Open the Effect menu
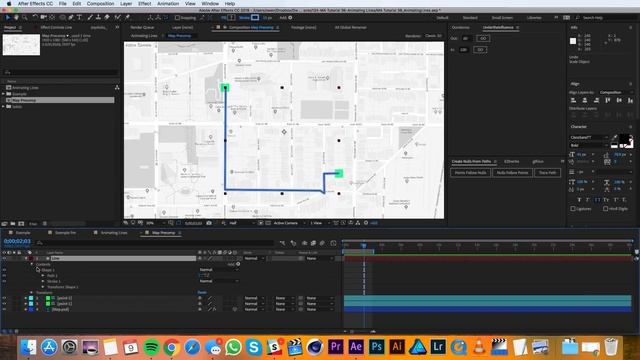 tap(144, 3)
